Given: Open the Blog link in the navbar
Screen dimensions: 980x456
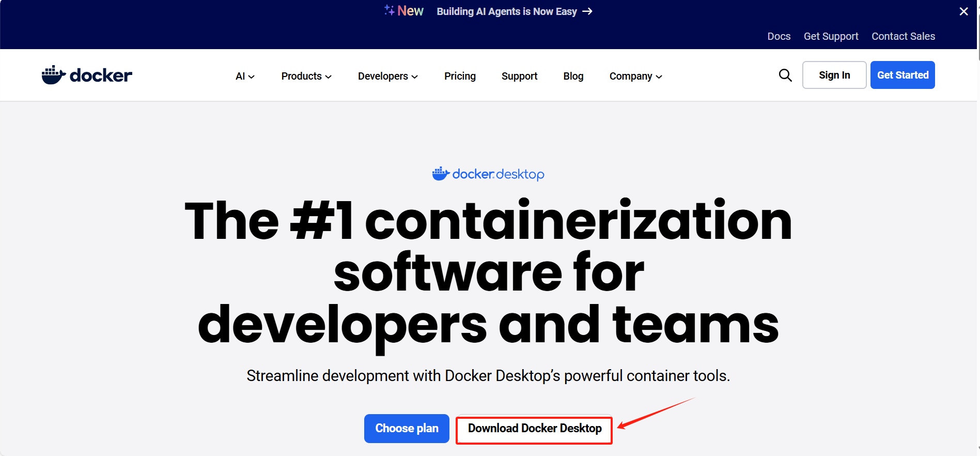Looking at the screenshot, I should (573, 76).
